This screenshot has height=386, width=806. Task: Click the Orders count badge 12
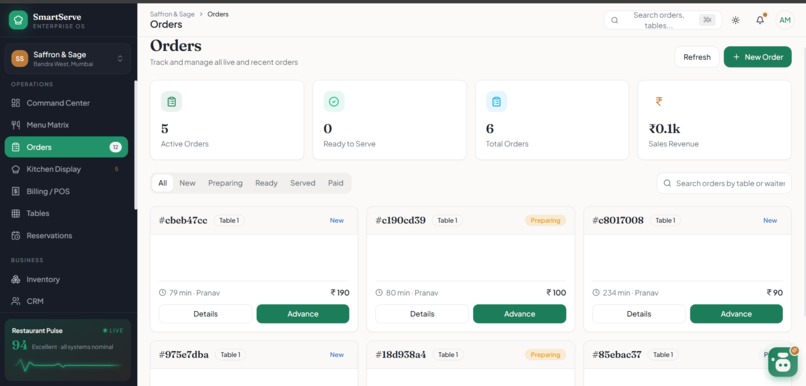116,147
